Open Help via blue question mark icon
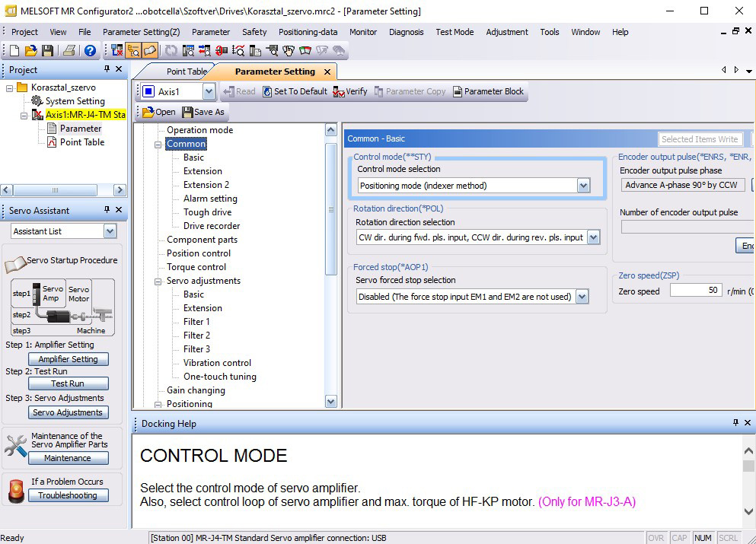 (90, 51)
